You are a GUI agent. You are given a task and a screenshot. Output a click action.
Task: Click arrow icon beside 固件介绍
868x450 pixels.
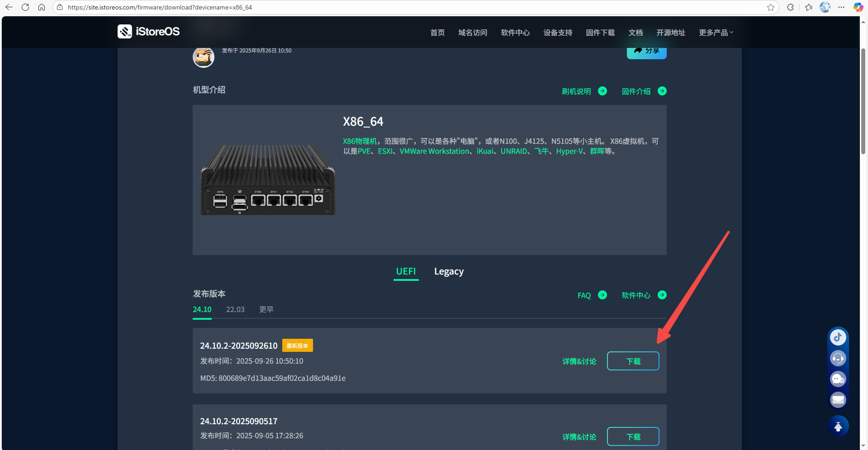662,91
